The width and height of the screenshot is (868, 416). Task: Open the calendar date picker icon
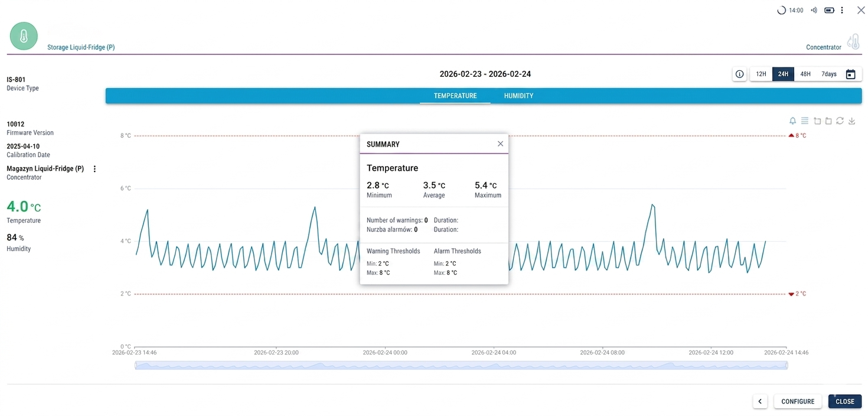click(x=850, y=74)
